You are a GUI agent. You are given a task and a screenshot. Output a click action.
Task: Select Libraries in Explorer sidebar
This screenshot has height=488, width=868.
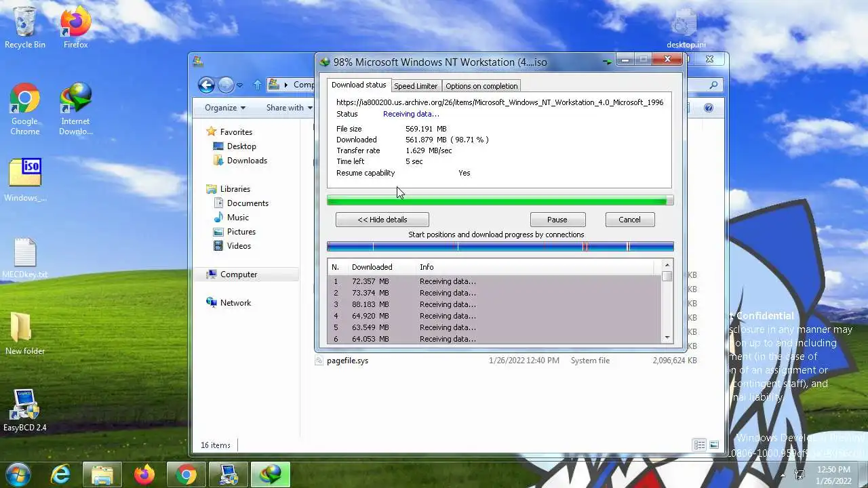(228, 189)
